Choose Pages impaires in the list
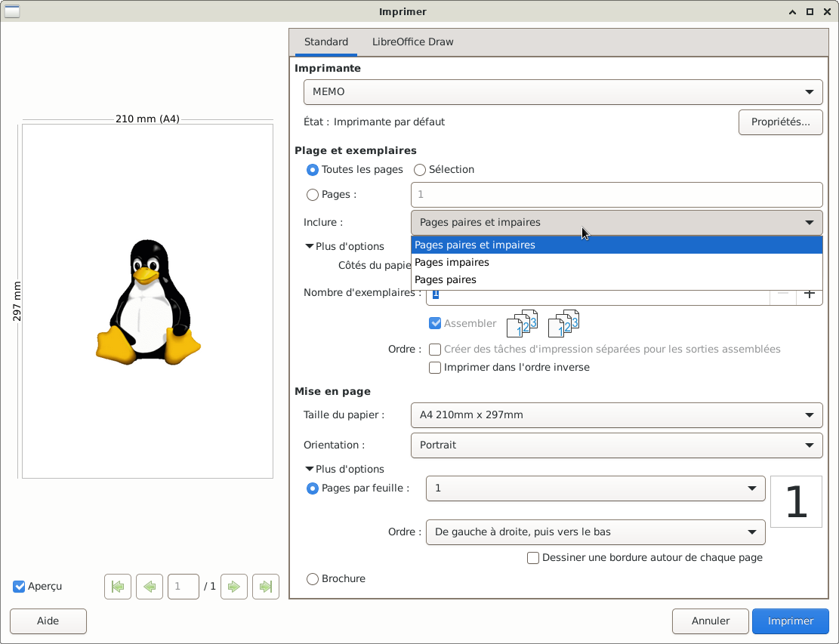Screen dimensions: 839x644 click(616, 262)
